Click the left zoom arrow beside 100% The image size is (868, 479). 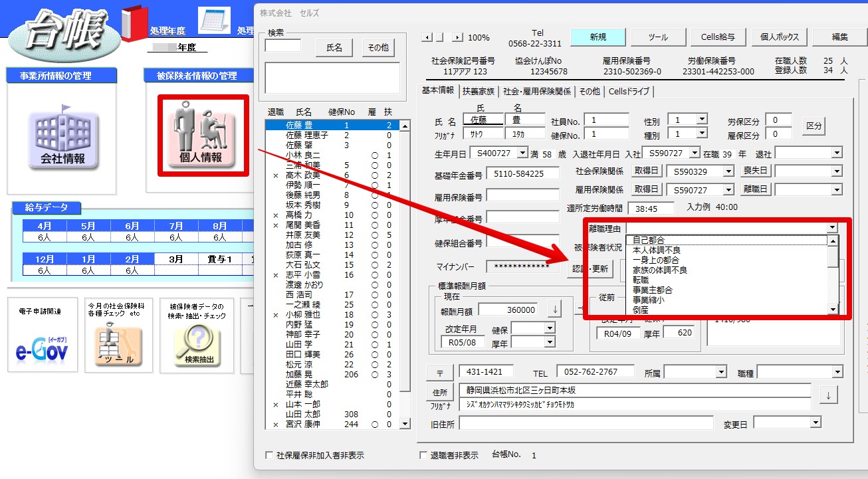point(427,37)
